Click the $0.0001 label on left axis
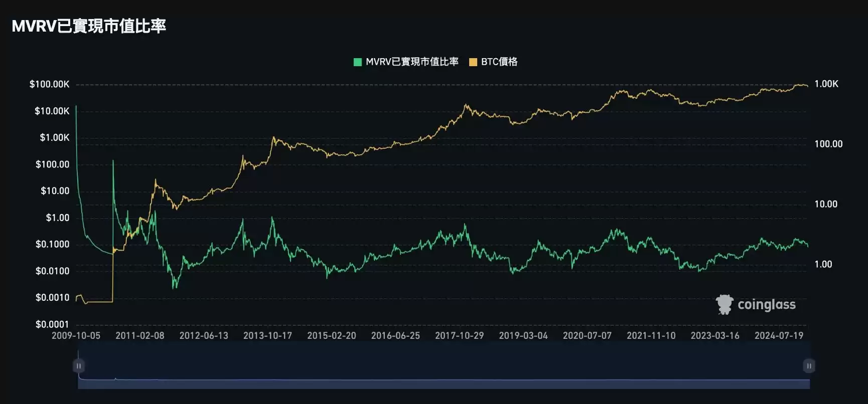868x404 pixels. click(x=52, y=324)
